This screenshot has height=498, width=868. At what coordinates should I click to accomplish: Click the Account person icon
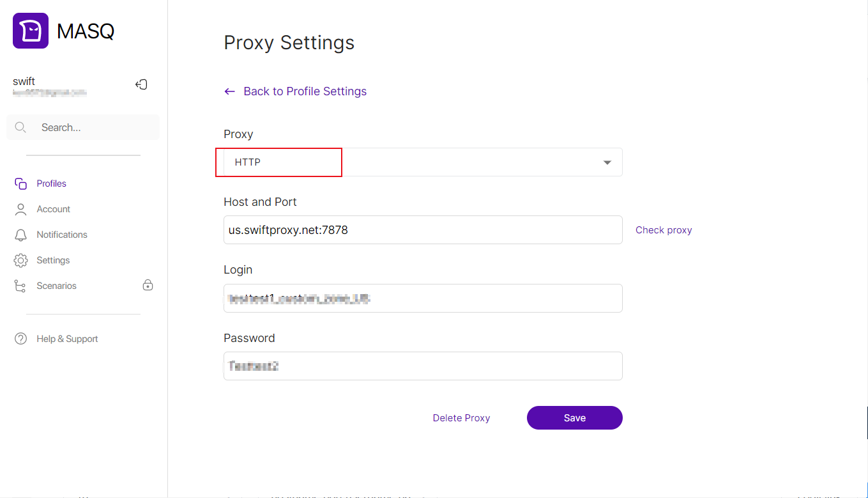pos(20,209)
